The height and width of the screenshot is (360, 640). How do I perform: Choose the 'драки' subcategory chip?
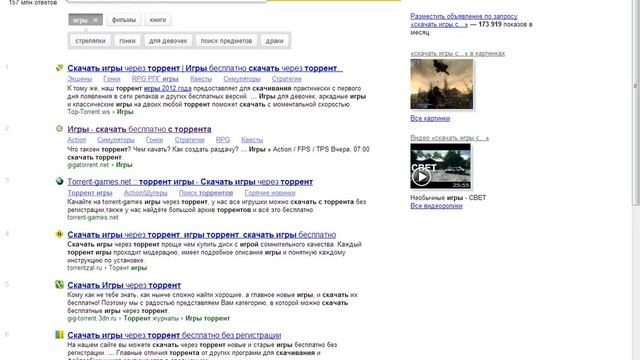click(275, 41)
